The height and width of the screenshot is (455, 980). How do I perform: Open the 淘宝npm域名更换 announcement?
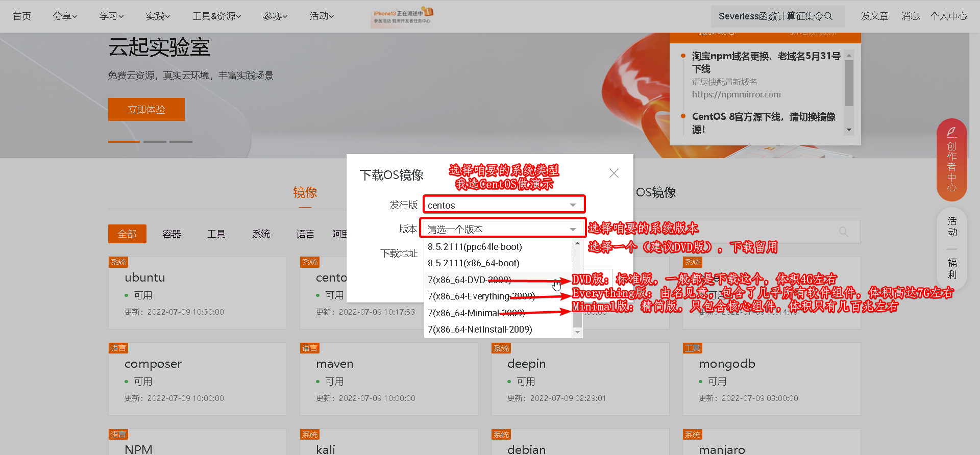click(x=766, y=62)
